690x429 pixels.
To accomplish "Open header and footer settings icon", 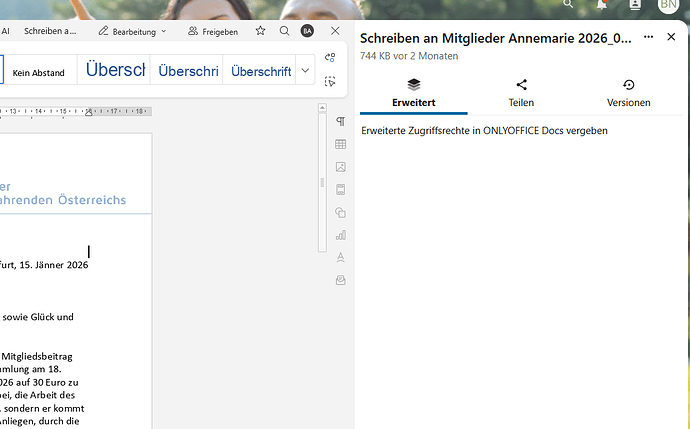I will point(340,190).
